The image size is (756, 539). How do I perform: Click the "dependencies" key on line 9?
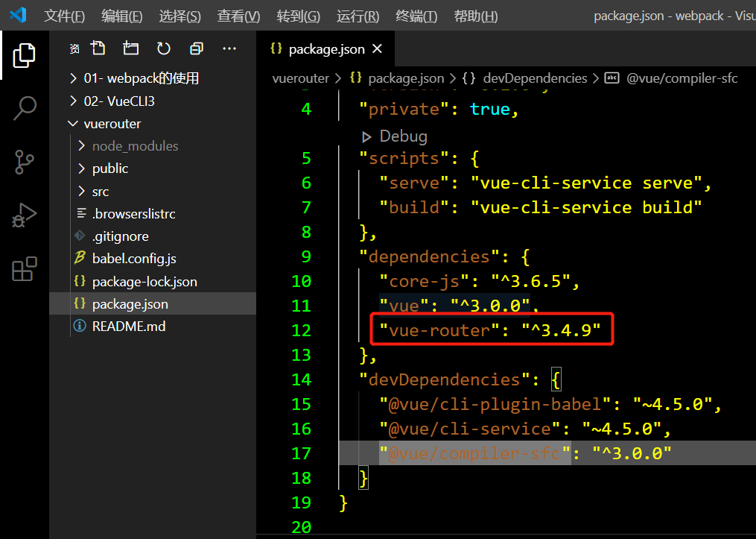point(429,256)
